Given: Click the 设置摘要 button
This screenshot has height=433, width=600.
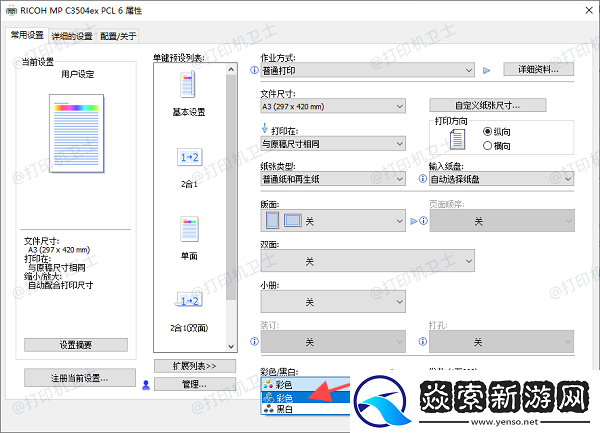Looking at the screenshot, I should (x=76, y=345).
